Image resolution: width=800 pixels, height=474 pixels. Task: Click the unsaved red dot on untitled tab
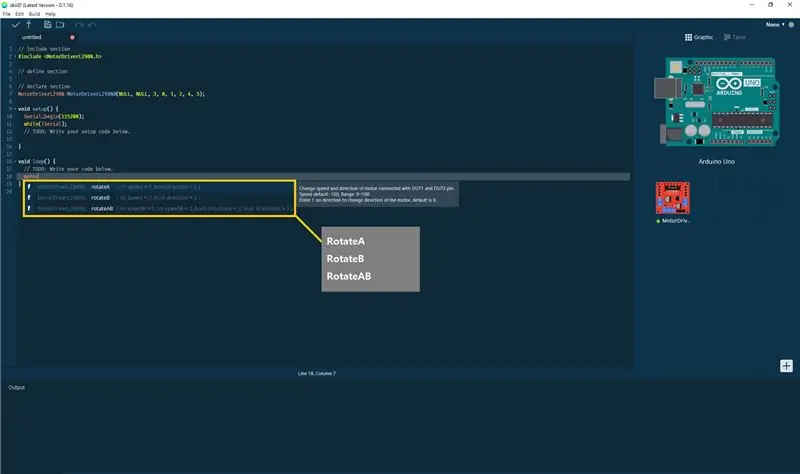[72, 37]
